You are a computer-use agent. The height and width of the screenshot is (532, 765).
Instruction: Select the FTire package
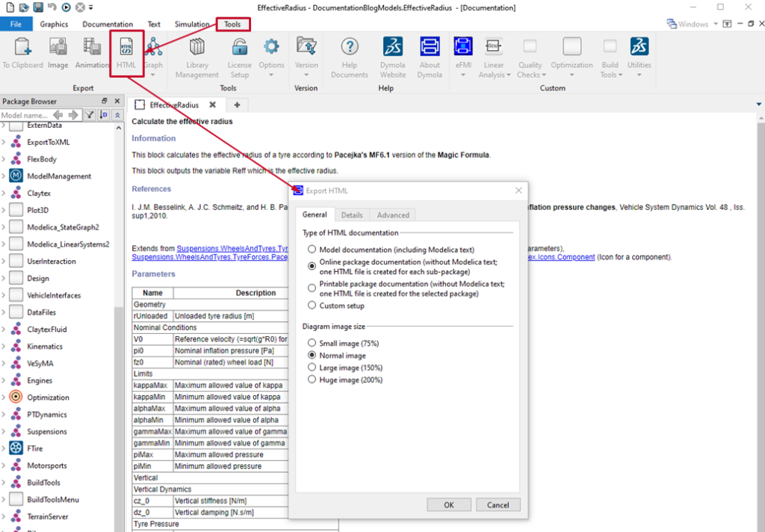tap(34, 448)
